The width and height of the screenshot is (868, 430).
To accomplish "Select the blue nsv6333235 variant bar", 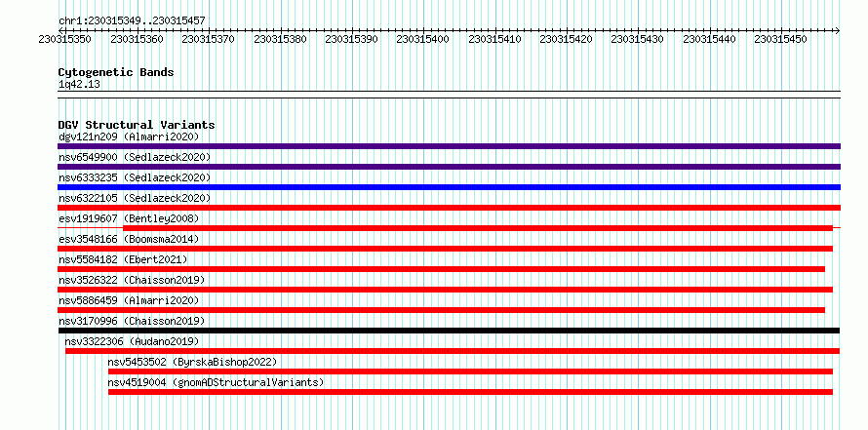I will point(449,187).
